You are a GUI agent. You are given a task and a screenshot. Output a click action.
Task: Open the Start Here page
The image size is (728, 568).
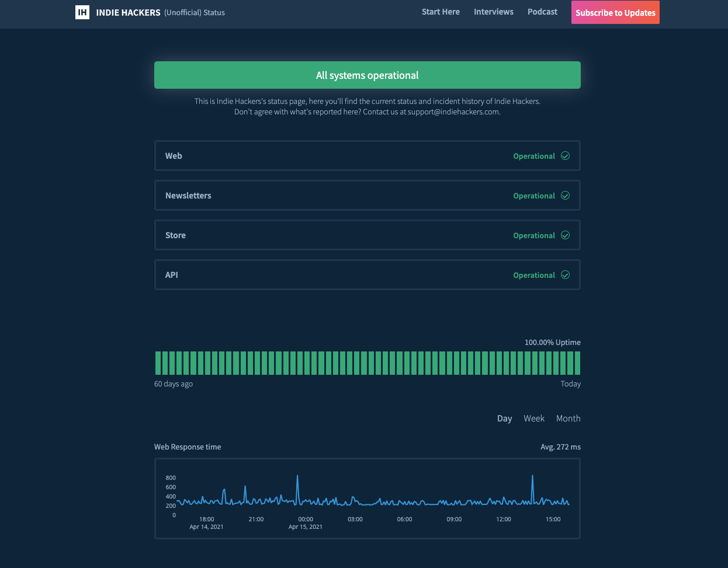click(441, 12)
